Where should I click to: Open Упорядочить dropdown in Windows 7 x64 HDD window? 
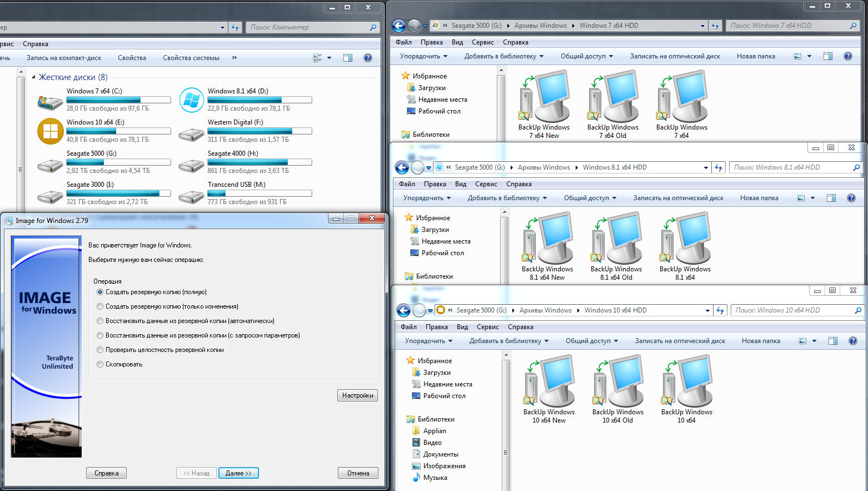(x=423, y=56)
